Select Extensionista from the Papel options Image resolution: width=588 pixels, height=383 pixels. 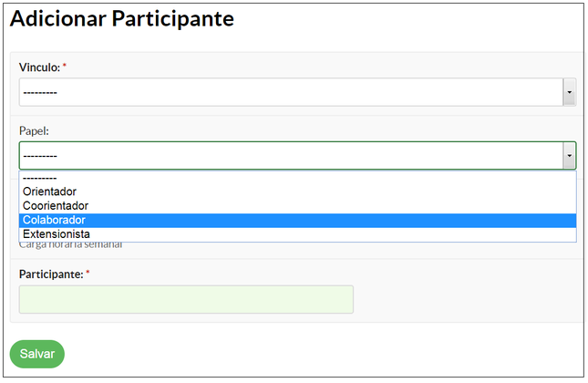pos(57,234)
